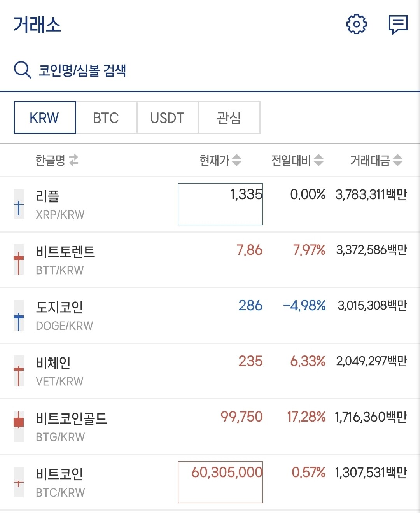Switch to the USDT market tab
420x513 pixels.
click(x=167, y=117)
